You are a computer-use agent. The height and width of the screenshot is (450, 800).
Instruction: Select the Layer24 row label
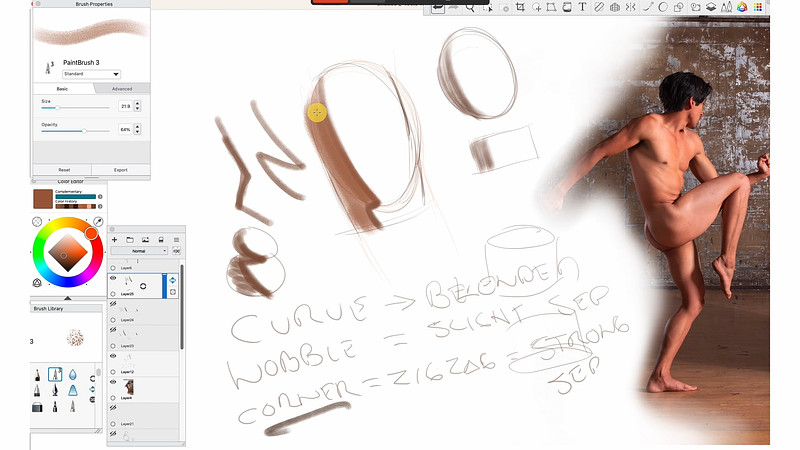(128, 320)
